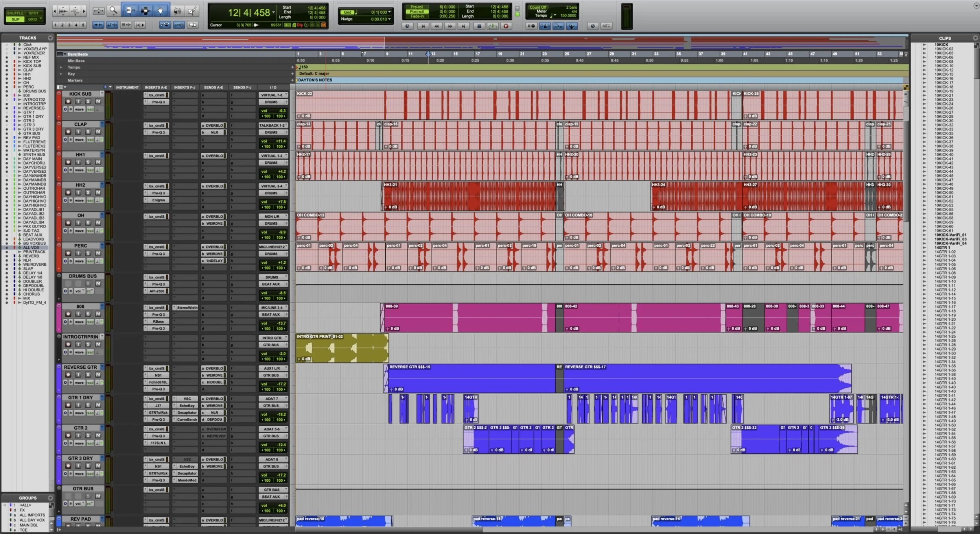The image size is (980, 534).
Task: Open the TRACKS list header menu
Action: pyautogui.click(x=50, y=38)
